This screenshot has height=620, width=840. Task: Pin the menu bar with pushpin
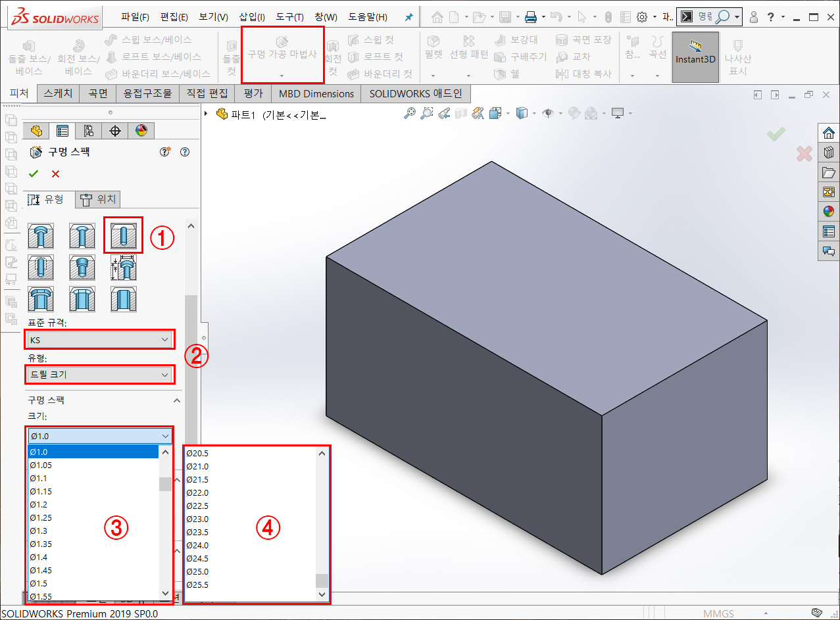click(x=408, y=17)
